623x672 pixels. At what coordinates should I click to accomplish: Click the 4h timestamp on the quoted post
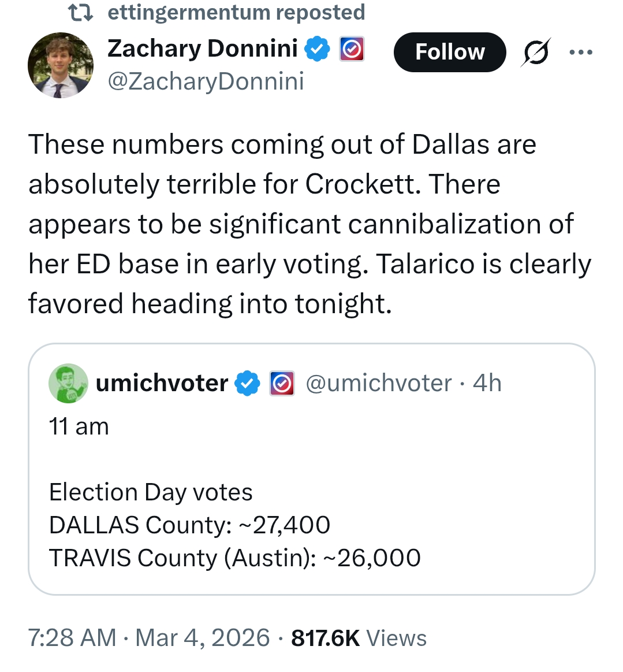point(487,383)
